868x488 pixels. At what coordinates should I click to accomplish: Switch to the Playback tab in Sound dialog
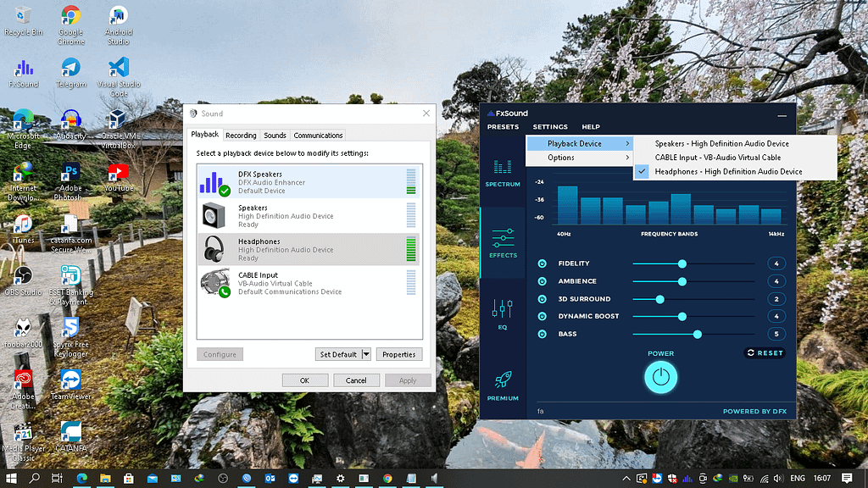tap(205, 135)
